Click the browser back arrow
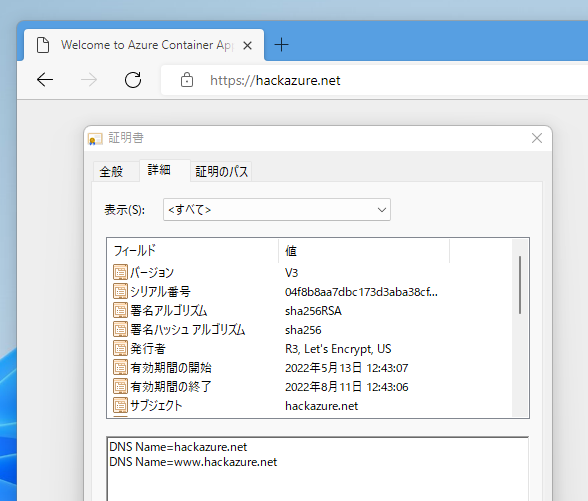This screenshot has height=501, width=588. (x=45, y=80)
